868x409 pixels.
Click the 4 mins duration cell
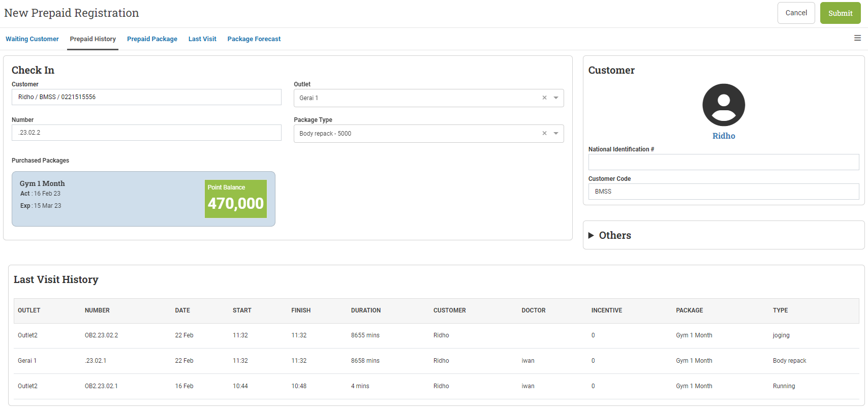360,386
